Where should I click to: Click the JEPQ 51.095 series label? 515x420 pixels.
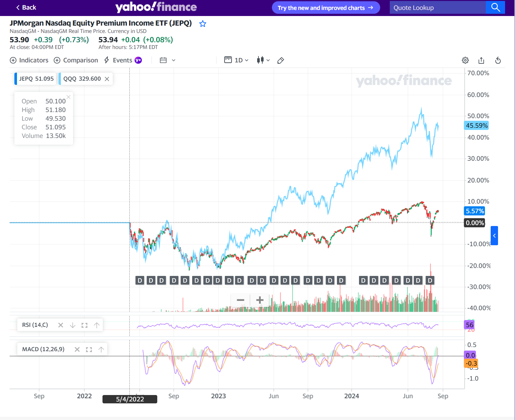tap(36, 79)
